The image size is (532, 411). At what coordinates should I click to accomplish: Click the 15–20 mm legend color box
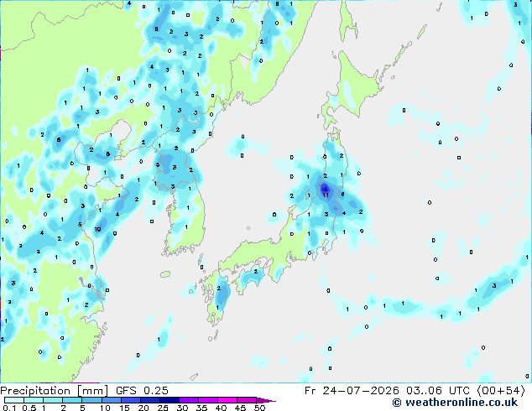click(131, 400)
